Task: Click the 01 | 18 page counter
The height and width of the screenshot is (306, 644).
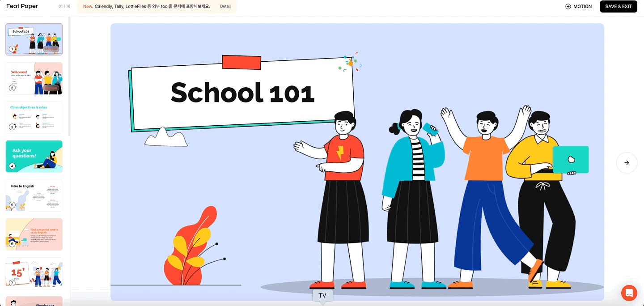Action: point(64,6)
